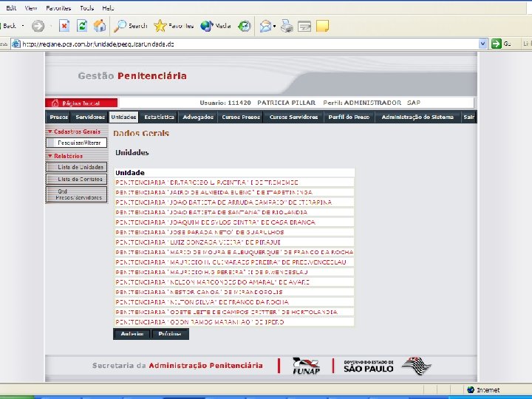The width and height of the screenshot is (532, 399).
Task: Open Penitenciaria Jairo de Almeida Bueno Itapetininga
Action: (214, 192)
